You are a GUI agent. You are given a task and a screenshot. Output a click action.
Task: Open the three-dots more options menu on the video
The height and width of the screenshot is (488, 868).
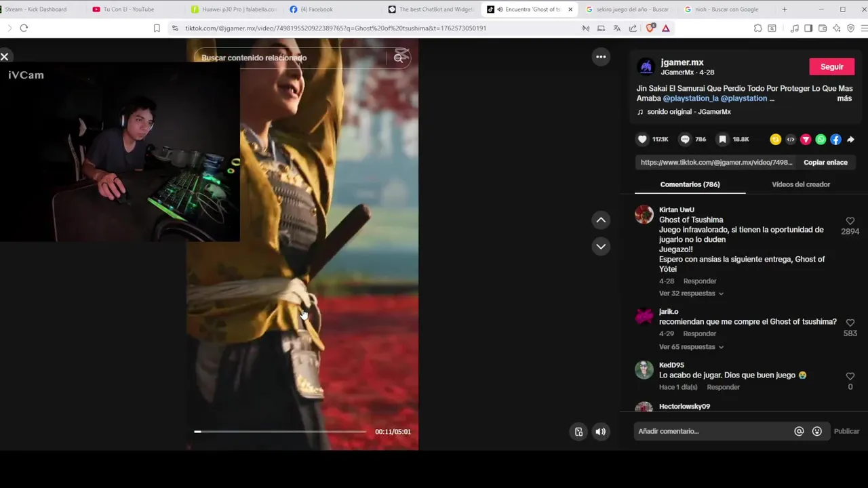coord(601,57)
